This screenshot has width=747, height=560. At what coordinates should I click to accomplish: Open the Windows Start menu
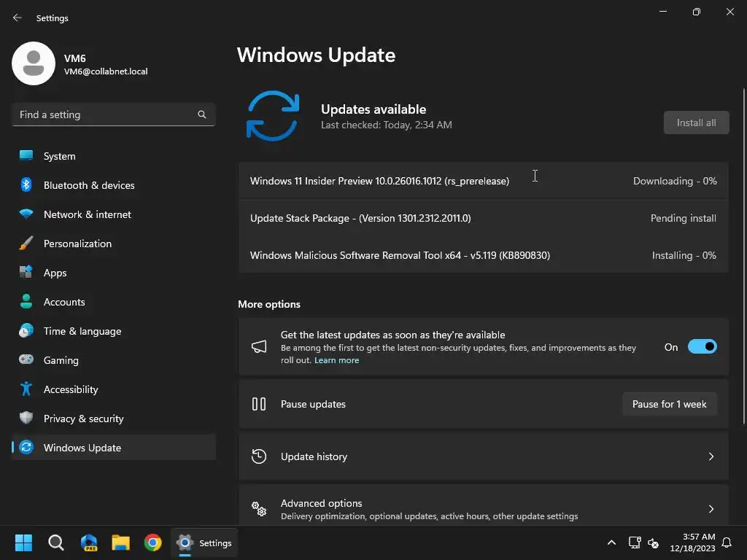pos(23,542)
